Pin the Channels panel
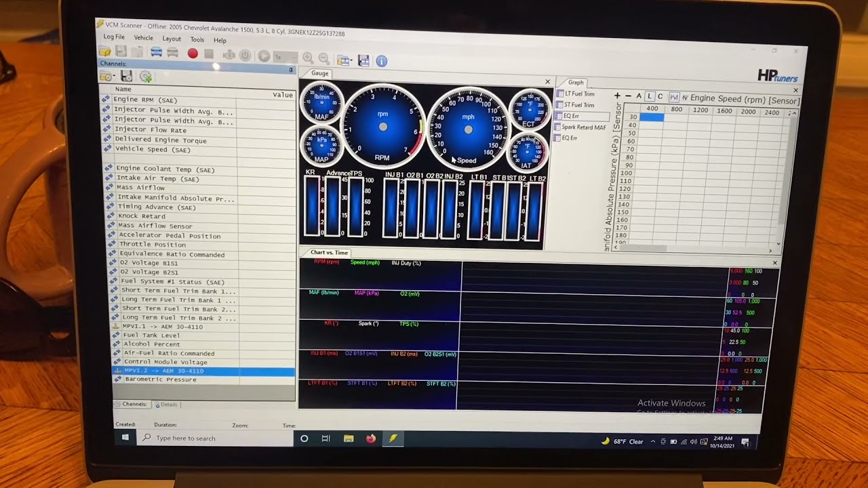 tap(291, 70)
